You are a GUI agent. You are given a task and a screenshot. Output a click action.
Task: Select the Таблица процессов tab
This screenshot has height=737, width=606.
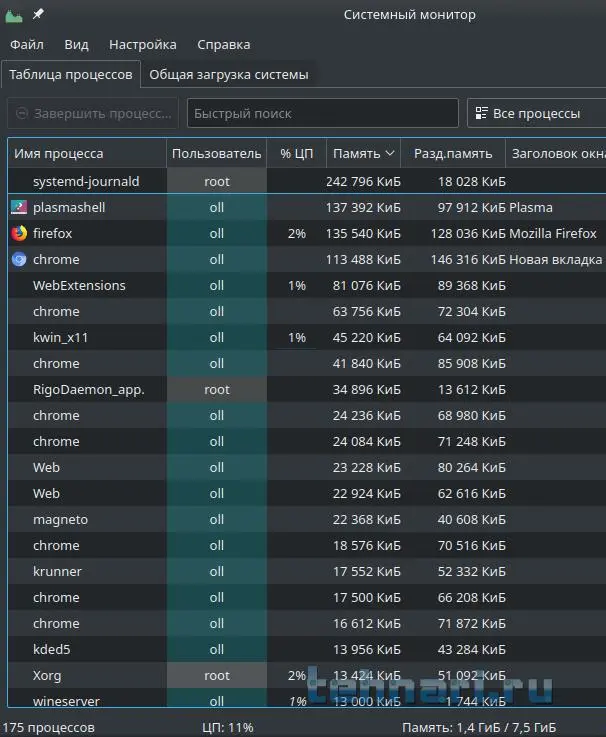[71, 75]
